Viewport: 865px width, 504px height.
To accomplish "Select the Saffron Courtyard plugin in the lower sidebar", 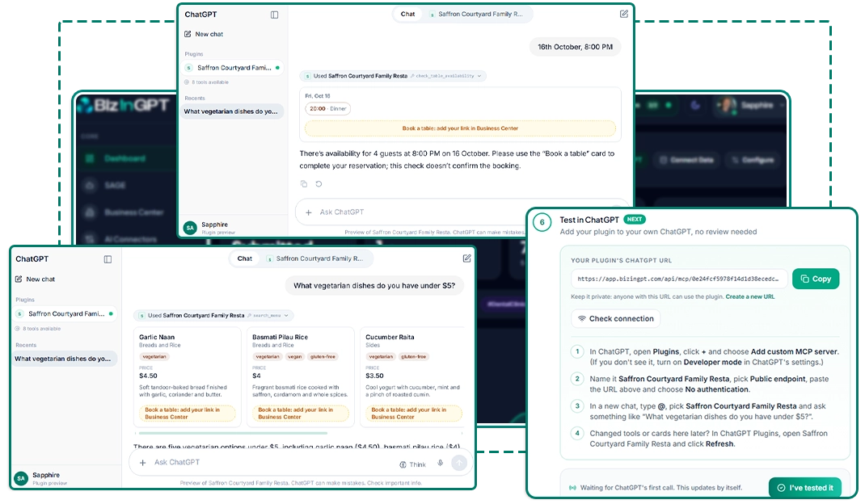I will pos(64,313).
